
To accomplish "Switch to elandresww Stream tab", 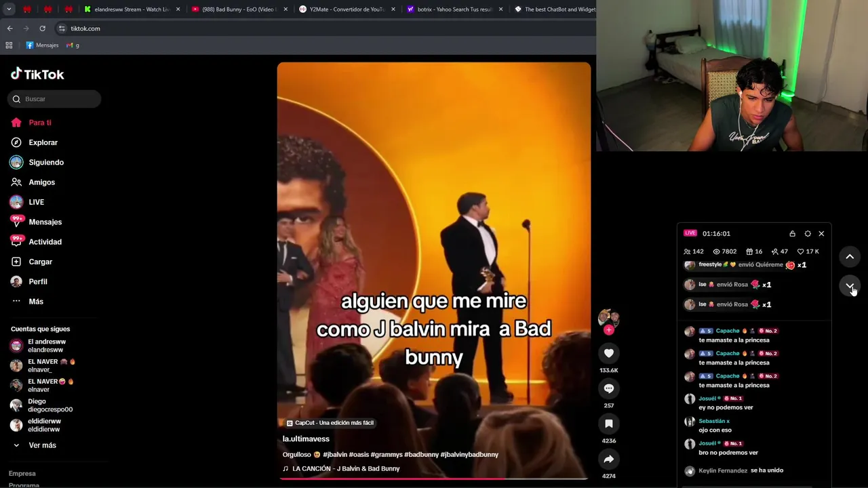I will pyautogui.click(x=132, y=9).
